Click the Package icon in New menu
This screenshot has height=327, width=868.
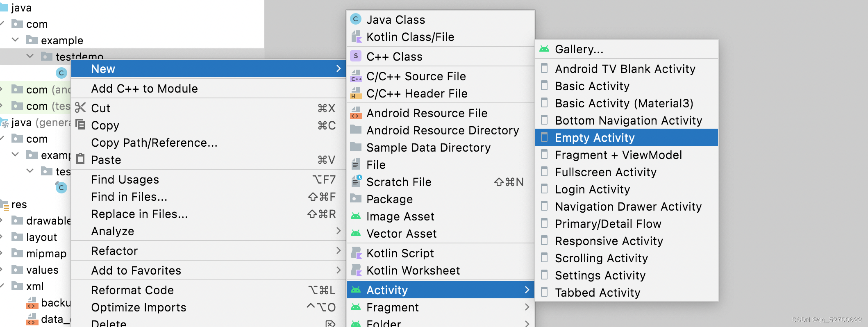click(356, 199)
